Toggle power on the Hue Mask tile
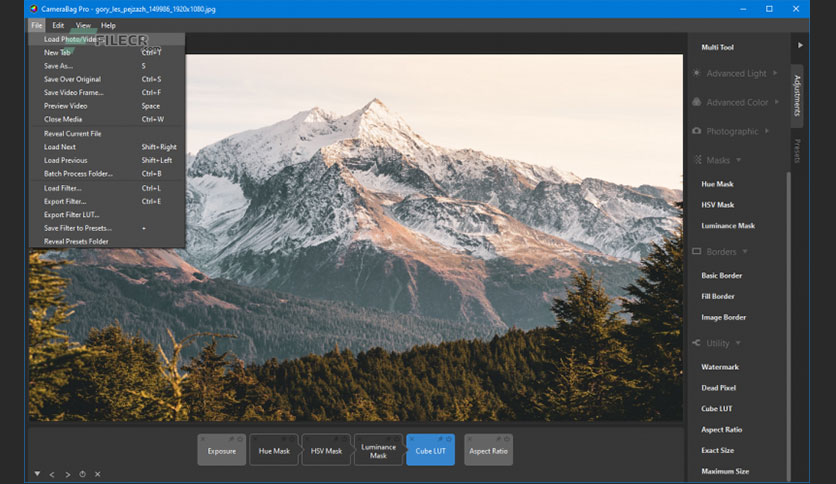This screenshot has height=484, width=836. 292,439
